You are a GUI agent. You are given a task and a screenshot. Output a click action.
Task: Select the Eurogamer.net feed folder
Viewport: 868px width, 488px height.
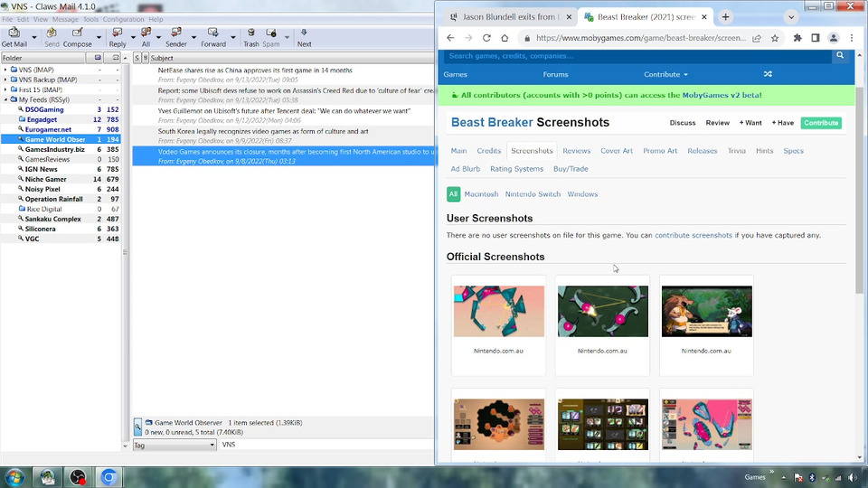48,129
